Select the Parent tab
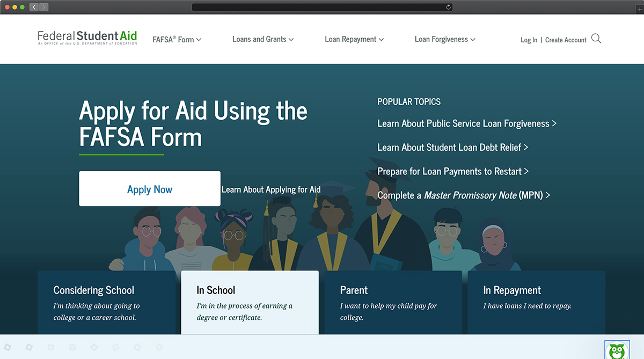Viewport: 644px width, 359px height. [393, 302]
